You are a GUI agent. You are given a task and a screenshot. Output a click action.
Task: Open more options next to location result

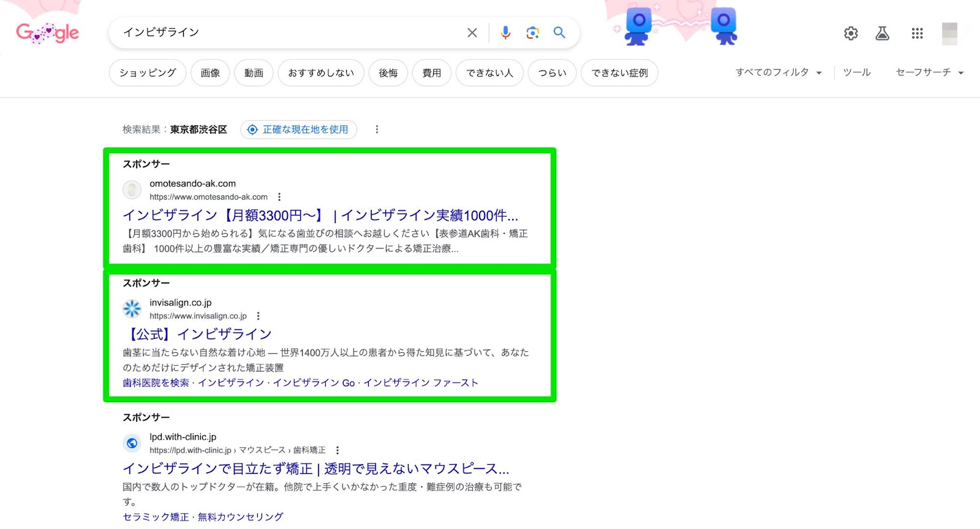point(377,129)
